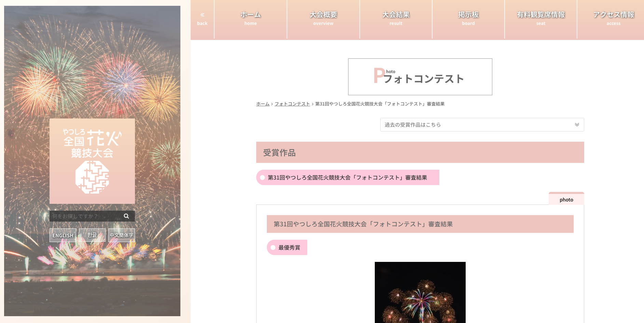
Task: Switch to the photo tab
Action: click(566, 199)
